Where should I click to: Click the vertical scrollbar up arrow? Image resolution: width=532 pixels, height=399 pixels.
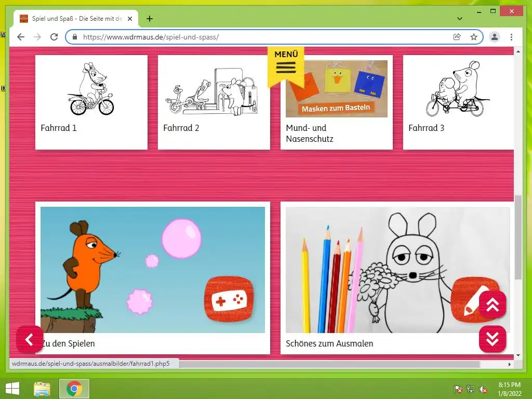[518, 51]
